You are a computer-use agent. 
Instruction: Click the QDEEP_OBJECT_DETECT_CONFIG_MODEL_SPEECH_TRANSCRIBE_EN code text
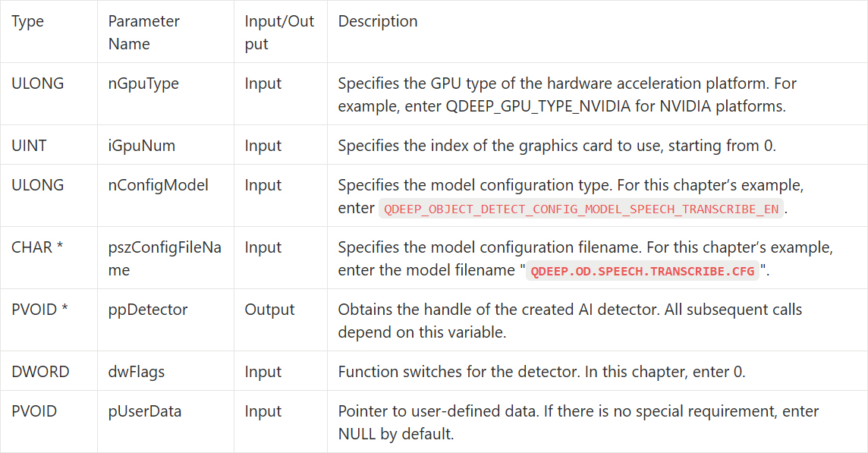pos(581,209)
